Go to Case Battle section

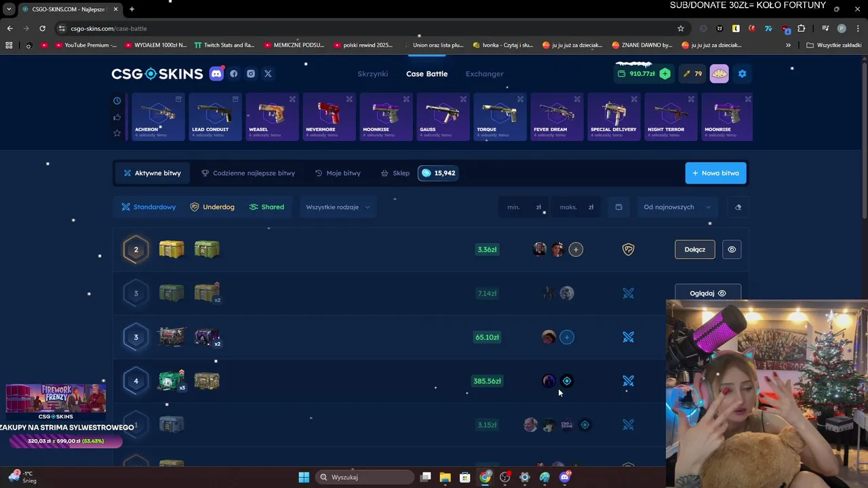click(x=427, y=74)
